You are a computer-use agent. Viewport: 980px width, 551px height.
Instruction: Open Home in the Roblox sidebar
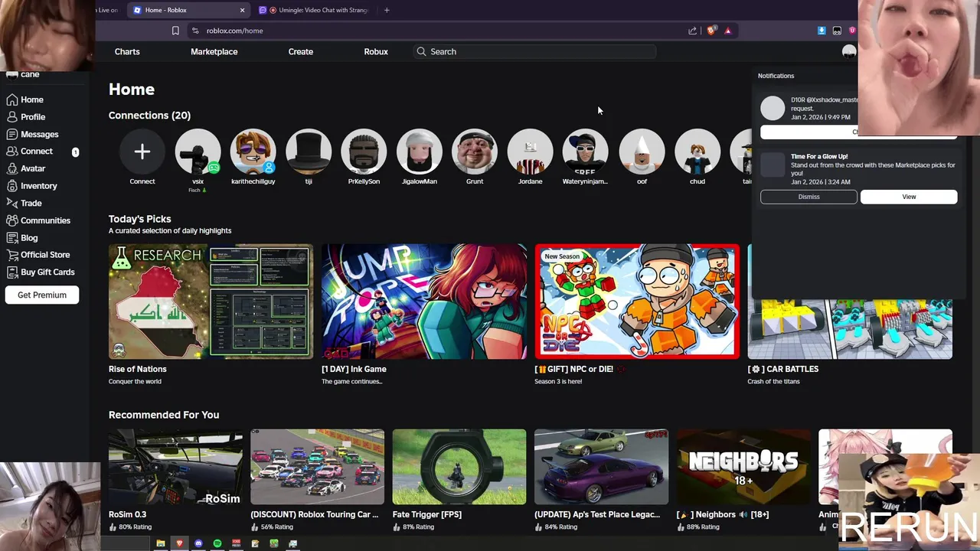25,99
